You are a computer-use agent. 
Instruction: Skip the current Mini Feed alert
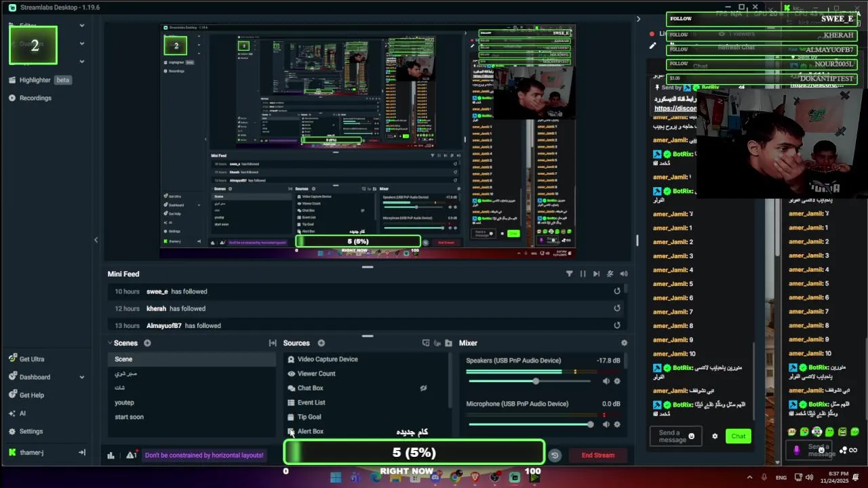click(596, 274)
